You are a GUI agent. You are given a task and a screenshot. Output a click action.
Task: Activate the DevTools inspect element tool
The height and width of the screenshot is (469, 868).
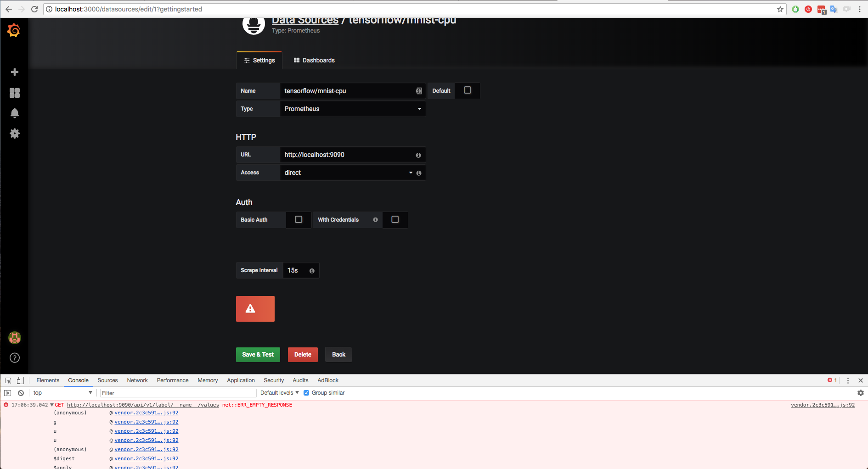(7, 380)
